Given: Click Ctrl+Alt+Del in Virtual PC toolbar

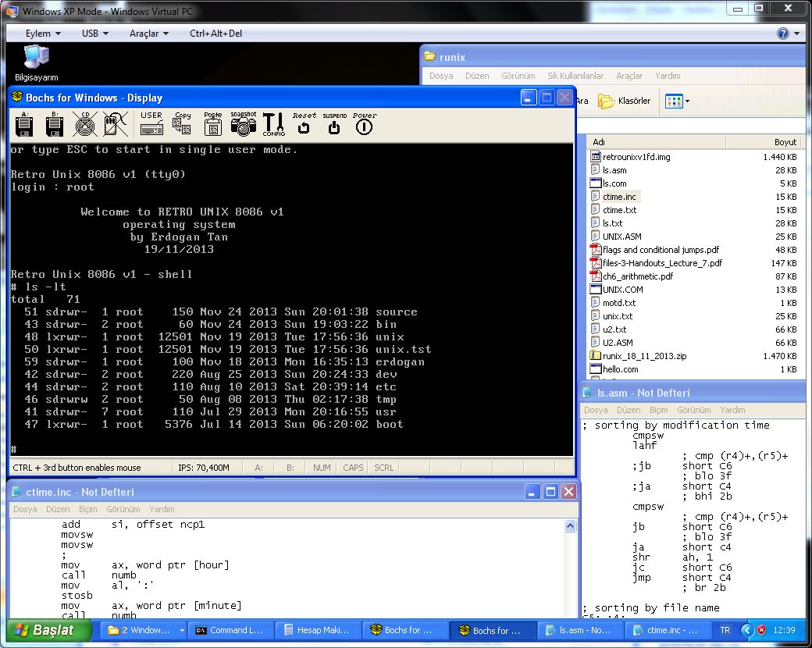Looking at the screenshot, I should [215, 34].
